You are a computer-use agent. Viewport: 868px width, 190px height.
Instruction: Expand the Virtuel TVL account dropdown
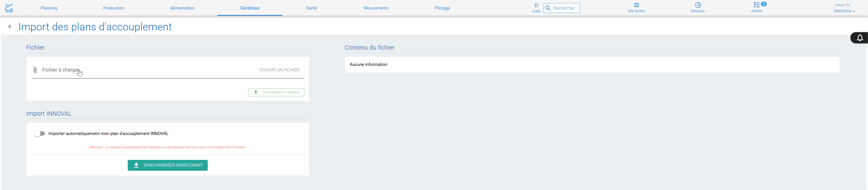(x=844, y=8)
